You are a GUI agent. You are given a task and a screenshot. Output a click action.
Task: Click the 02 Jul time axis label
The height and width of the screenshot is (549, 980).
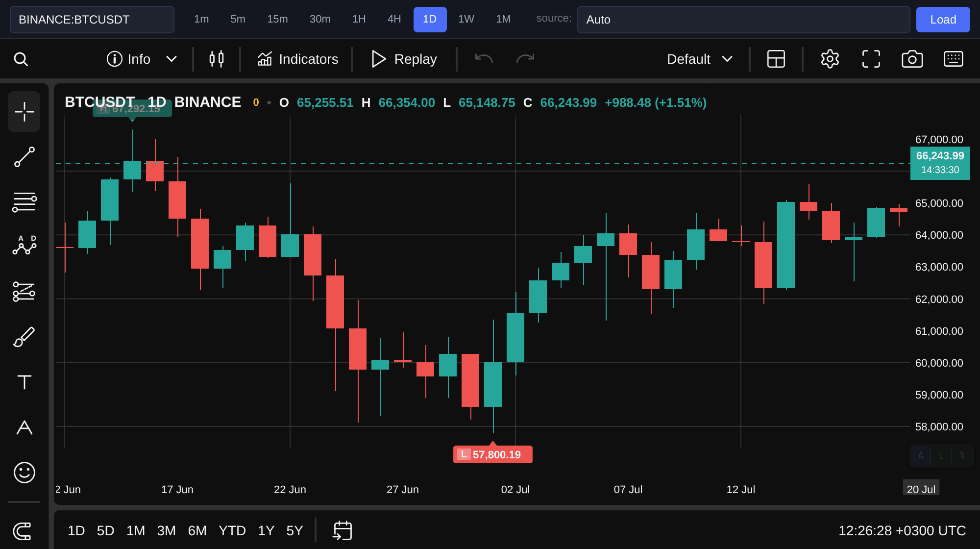pos(515,489)
